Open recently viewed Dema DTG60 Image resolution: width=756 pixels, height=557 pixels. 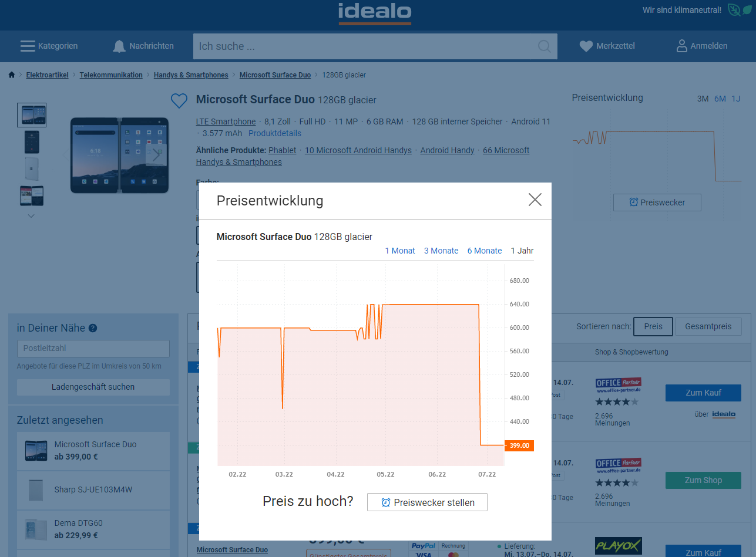click(93, 529)
